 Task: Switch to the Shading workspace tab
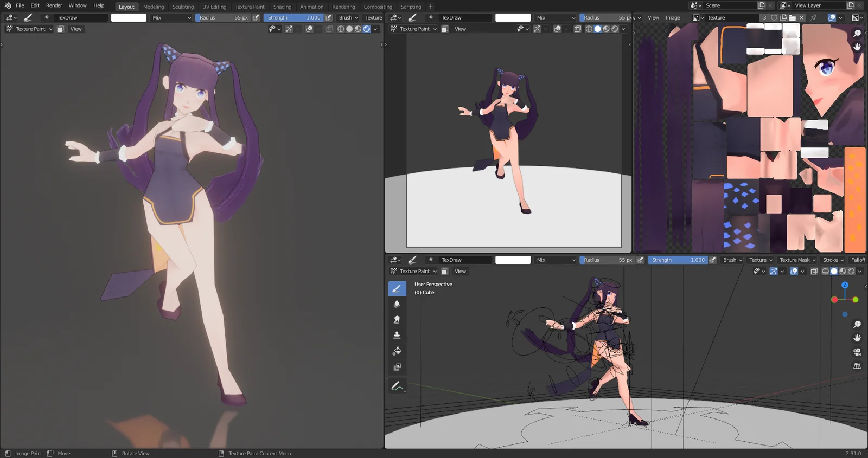282,7
